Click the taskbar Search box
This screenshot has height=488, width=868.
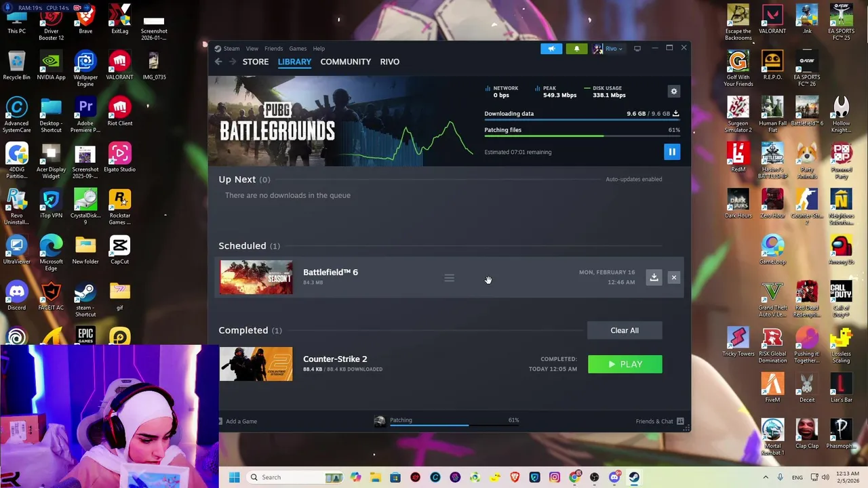point(294,477)
